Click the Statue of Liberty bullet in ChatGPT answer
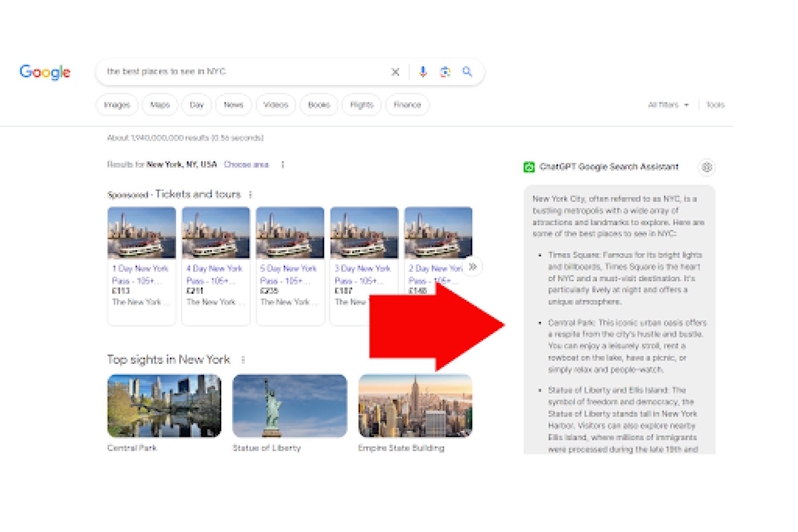Screen dimensions: 798x532 (x=624, y=419)
